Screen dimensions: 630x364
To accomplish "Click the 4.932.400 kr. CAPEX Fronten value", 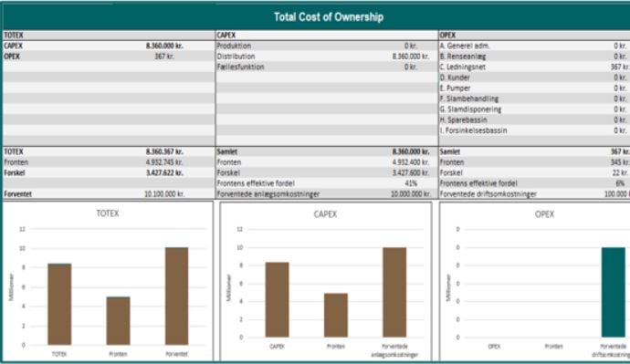I will [x=411, y=162].
